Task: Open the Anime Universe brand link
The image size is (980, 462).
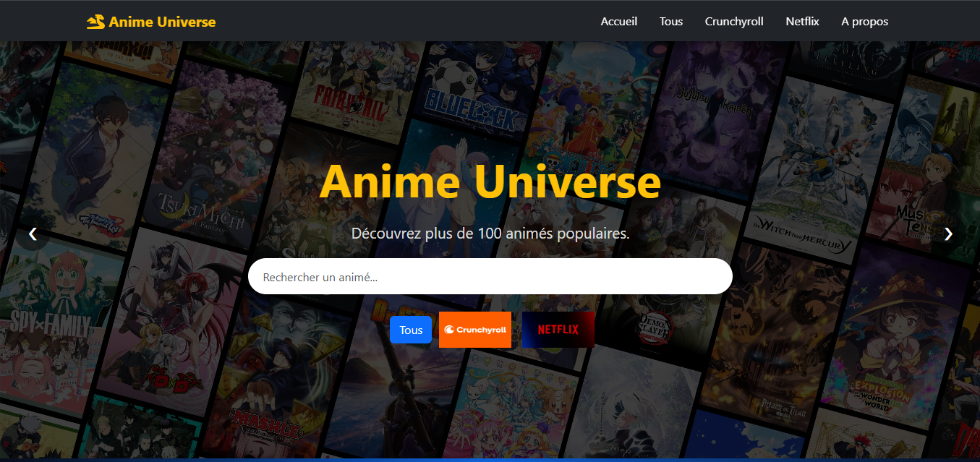Action: [151, 22]
